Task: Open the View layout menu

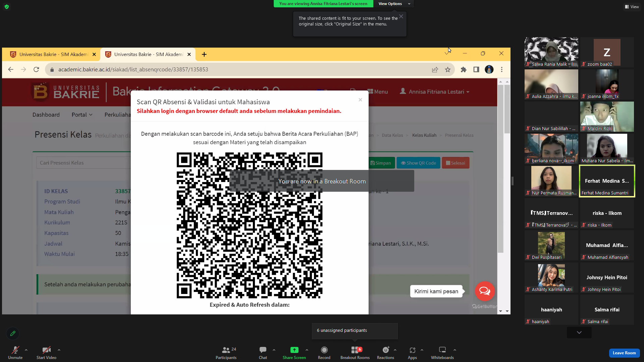Action: point(632,7)
